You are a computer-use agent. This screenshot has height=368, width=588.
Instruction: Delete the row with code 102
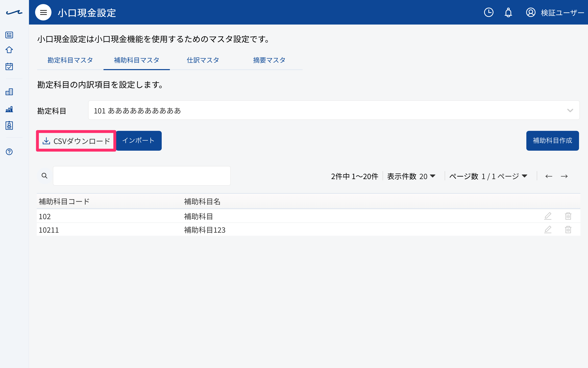(x=568, y=216)
